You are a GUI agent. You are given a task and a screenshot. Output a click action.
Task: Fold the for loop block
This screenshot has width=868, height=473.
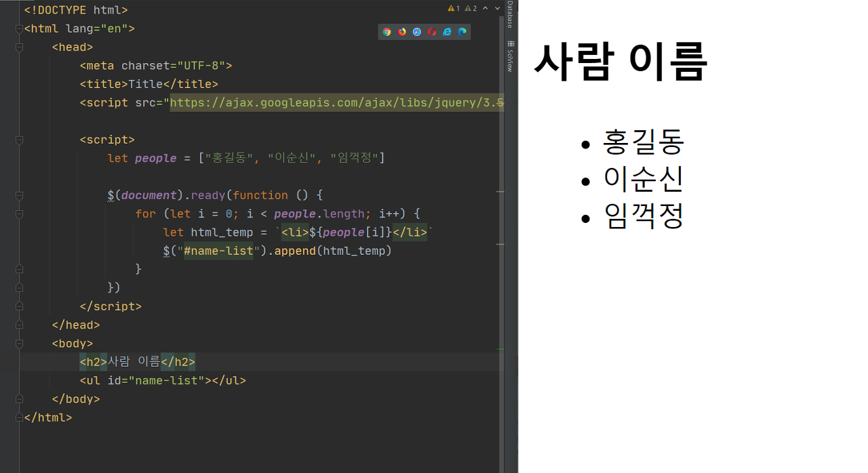tap(19, 213)
